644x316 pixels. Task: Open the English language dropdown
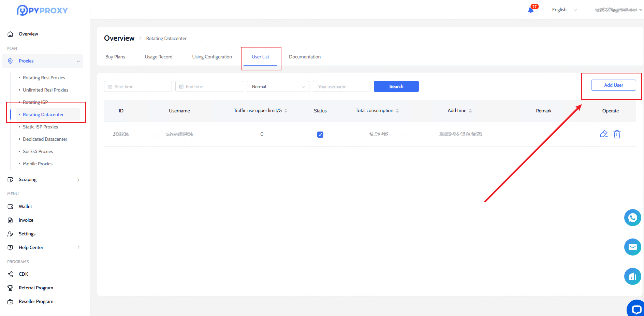564,10
